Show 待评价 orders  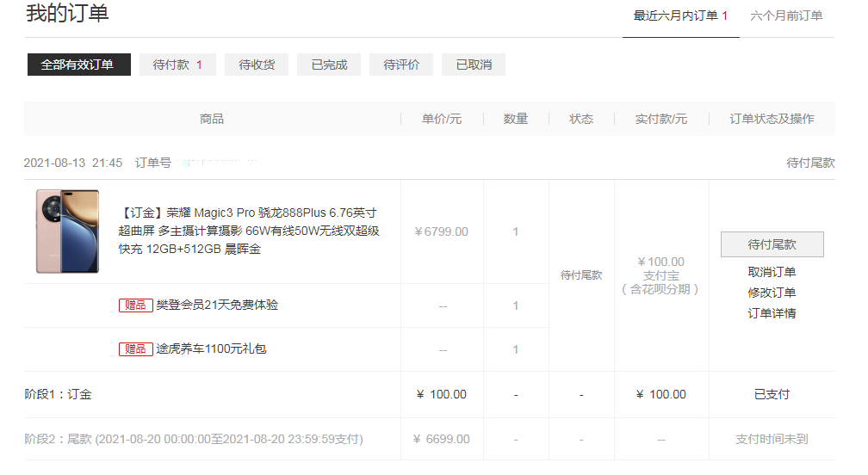(x=400, y=65)
